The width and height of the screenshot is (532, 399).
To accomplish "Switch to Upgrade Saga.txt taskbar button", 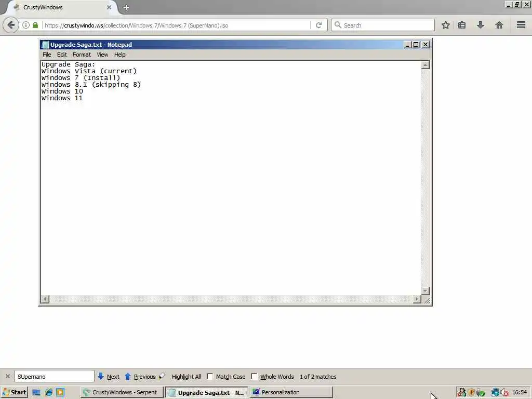I will 207,392.
